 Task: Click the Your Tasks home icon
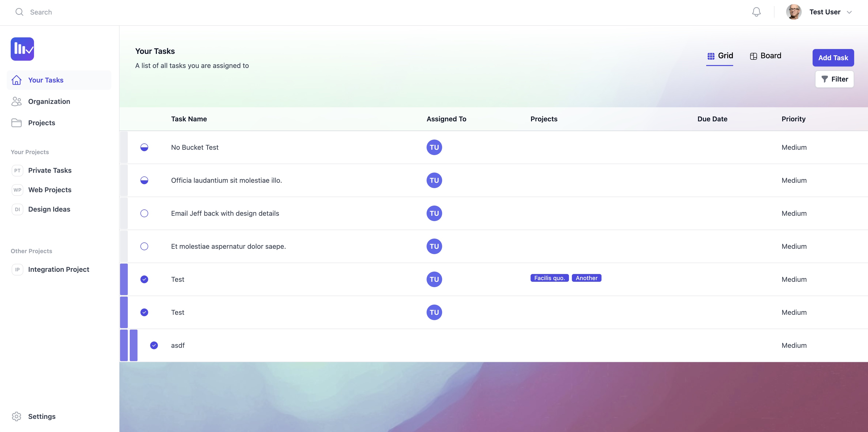[17, 80]
